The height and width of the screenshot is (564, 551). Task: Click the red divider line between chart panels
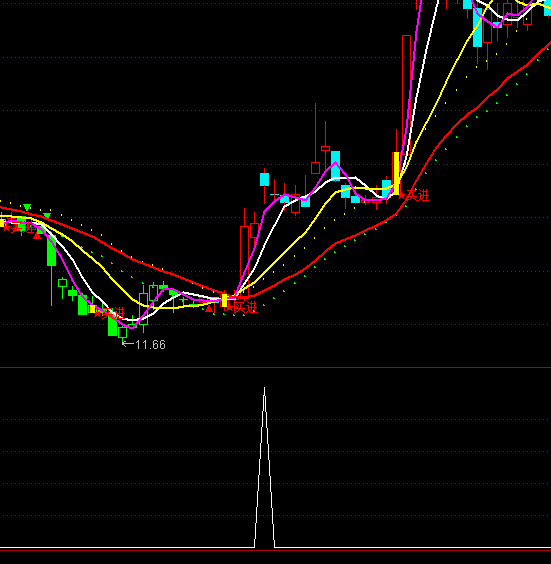pos(276,368)
